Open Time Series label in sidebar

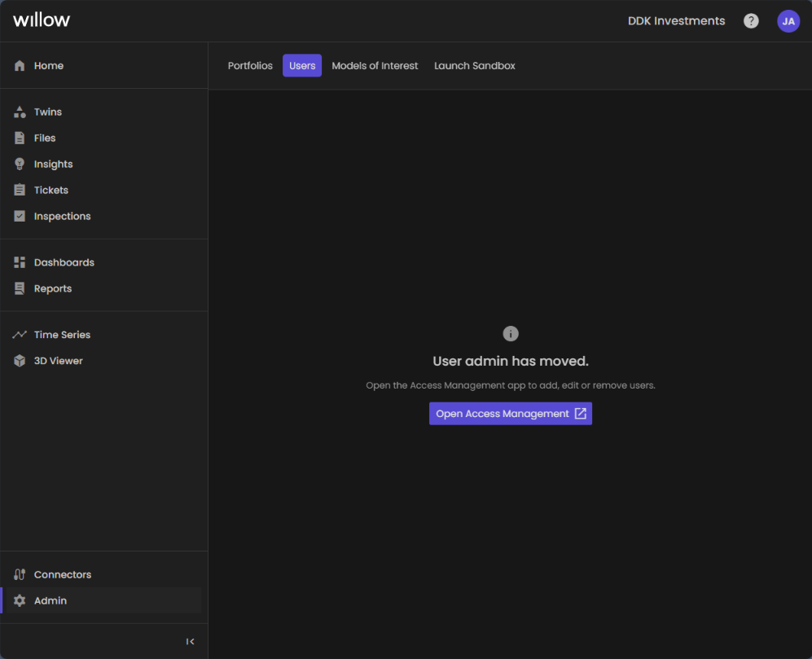click(62, 335)
